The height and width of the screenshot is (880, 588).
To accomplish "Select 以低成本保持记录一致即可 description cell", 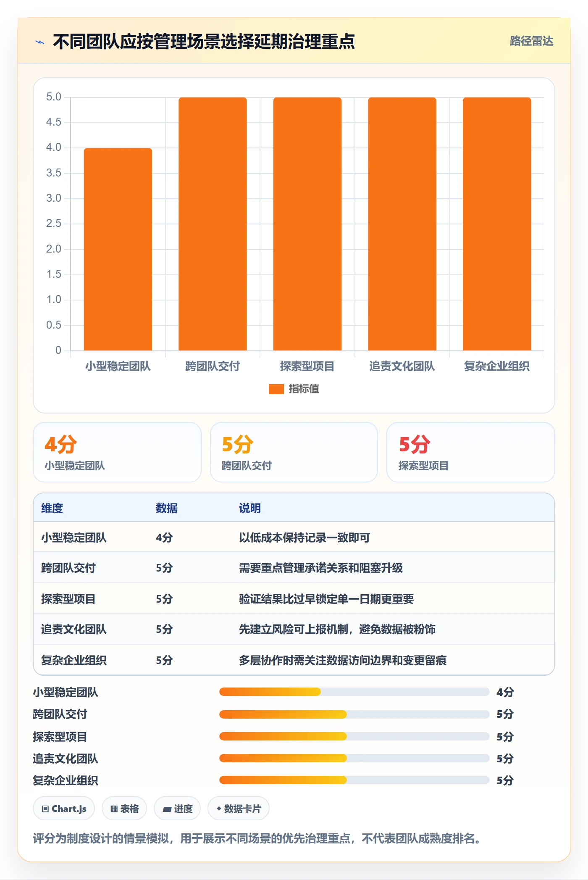I will [304, 537].
